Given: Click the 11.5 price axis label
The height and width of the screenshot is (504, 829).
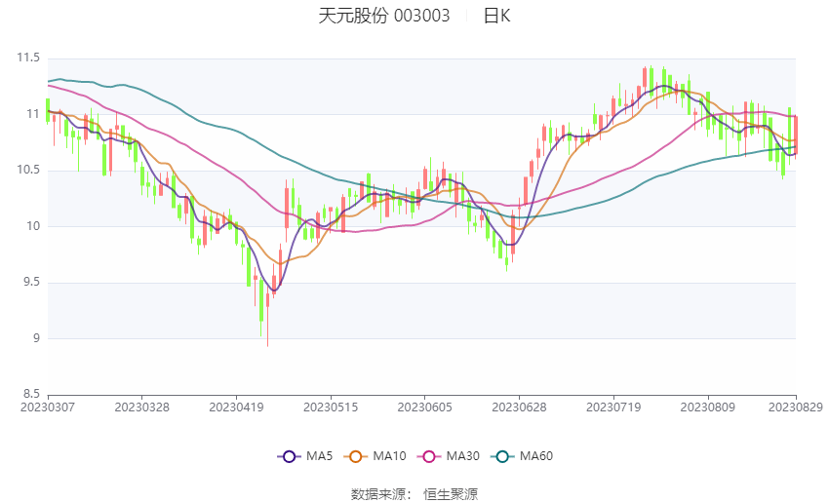Looking at the screenshot, I should pos(27,58).
